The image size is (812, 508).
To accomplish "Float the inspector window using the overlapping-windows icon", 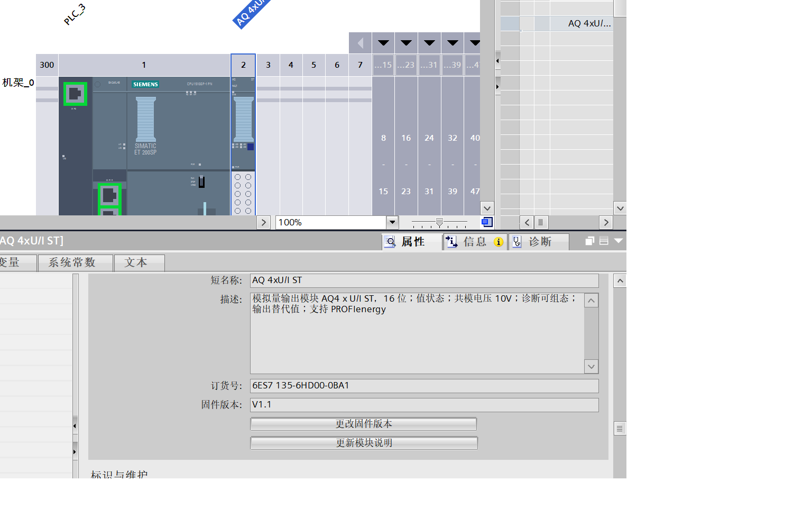I will click(x=590, y=241).
